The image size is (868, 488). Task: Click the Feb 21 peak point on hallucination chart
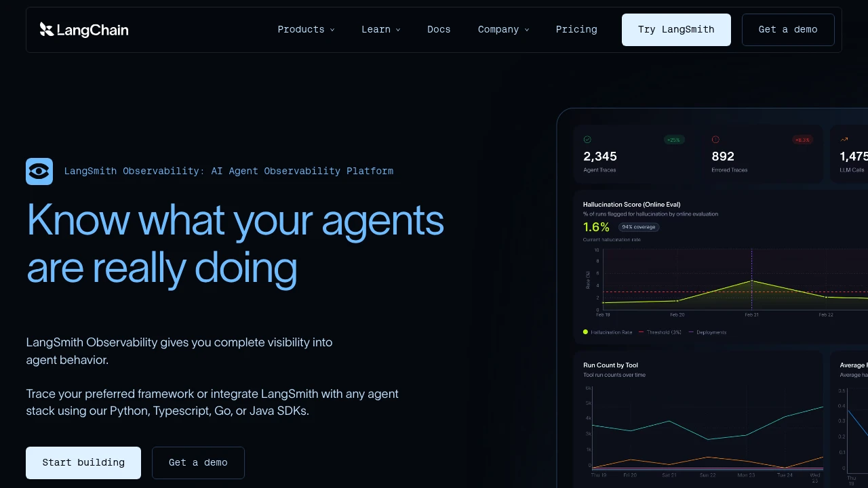751,281
